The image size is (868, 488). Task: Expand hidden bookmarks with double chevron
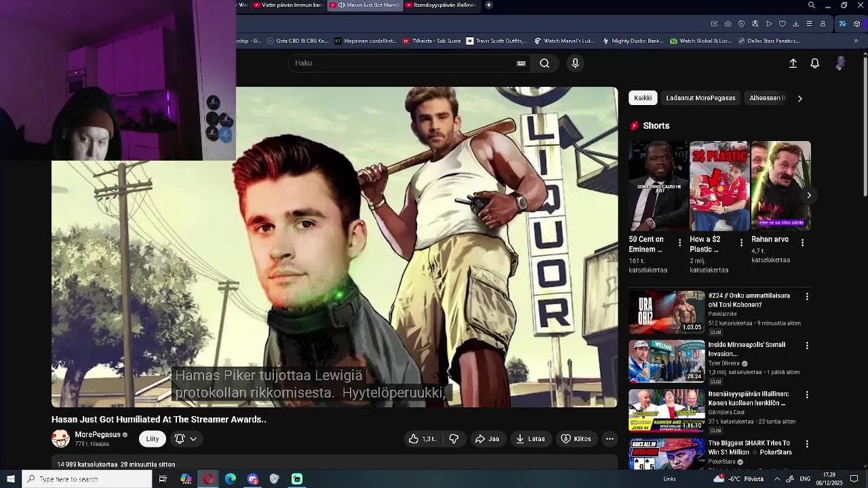pos(855,41)
